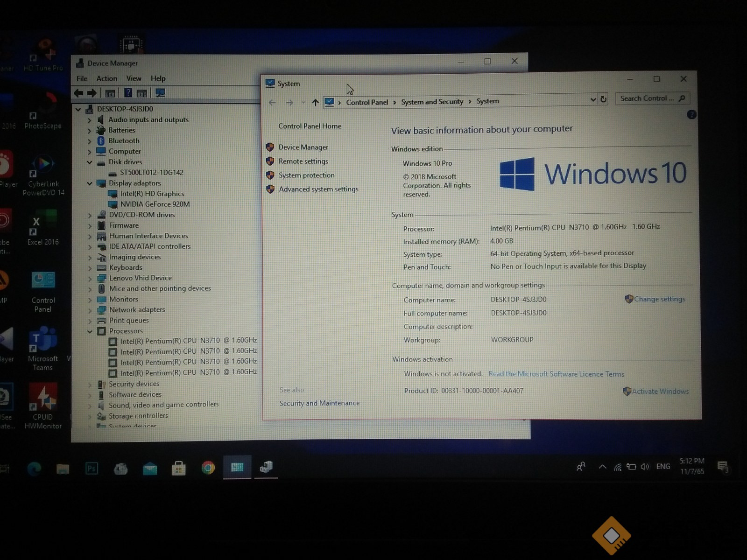Read the Microsoft Software Licence Terms link

(x=557, y=374)
